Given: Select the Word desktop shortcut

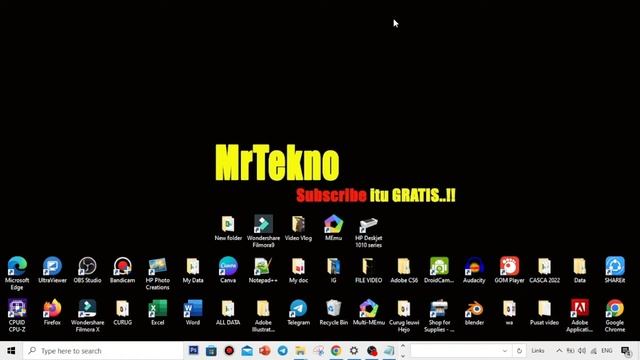Looking at the screenshot, I should point(193,312).
